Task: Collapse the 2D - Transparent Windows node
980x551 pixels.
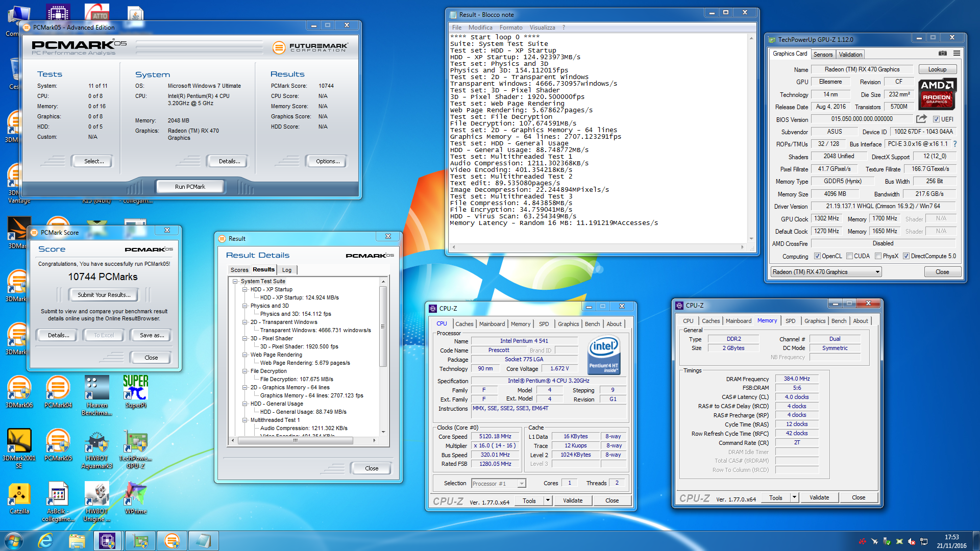Action: click(244, 322)
